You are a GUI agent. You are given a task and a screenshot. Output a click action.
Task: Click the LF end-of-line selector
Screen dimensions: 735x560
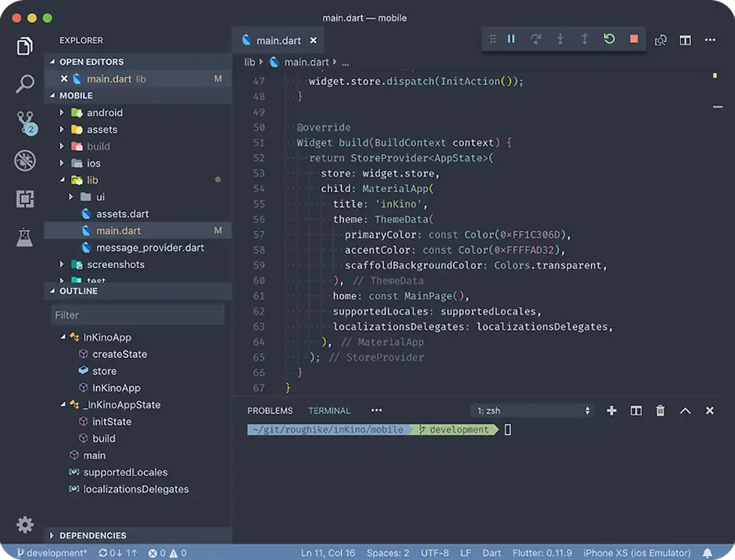465,553
